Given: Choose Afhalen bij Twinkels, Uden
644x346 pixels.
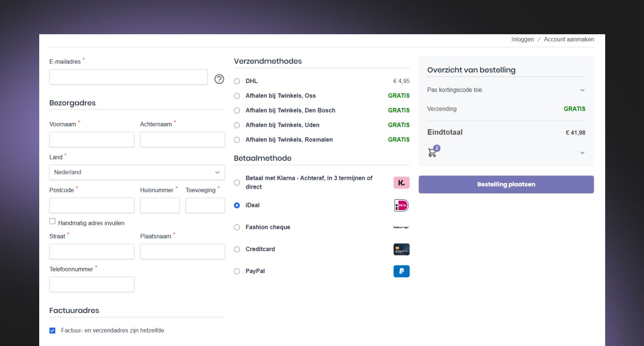Looking at the screenshot, I should [x=237, y=125].
